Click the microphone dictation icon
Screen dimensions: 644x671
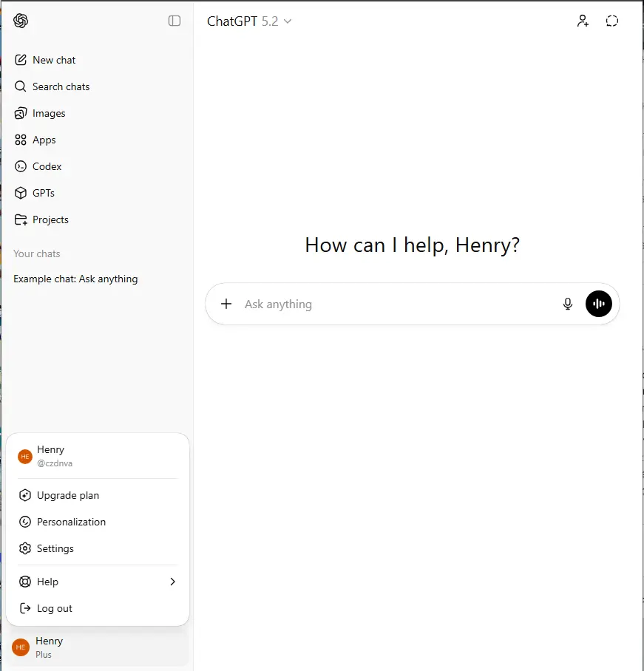(568, 304)
